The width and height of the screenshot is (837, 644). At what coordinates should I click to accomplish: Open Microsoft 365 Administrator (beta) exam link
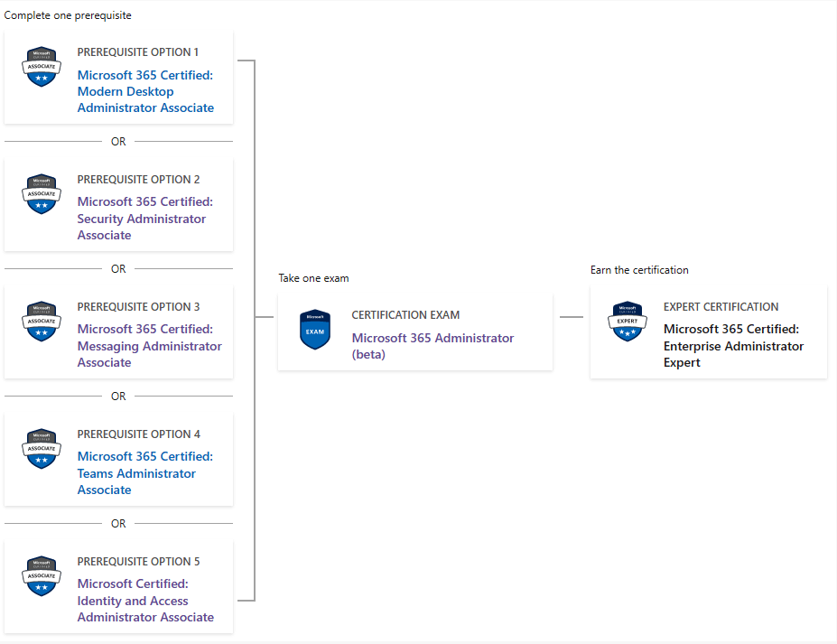[x=432, y=346]
